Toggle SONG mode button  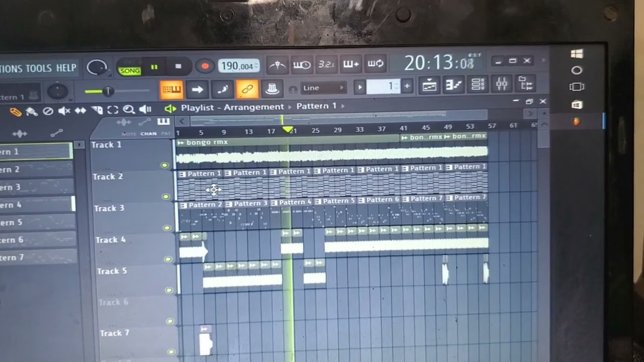click(129, 70)
